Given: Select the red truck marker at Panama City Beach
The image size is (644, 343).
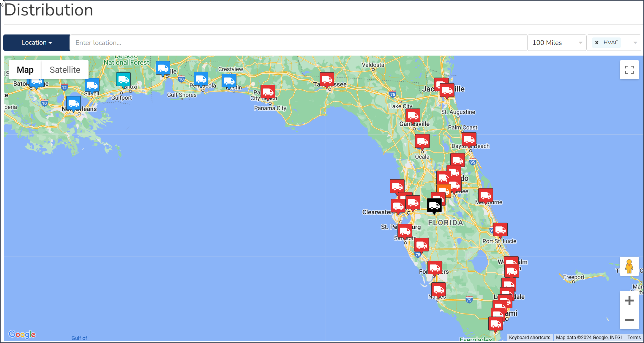Looking at the screenshot, I should [268, 92].
